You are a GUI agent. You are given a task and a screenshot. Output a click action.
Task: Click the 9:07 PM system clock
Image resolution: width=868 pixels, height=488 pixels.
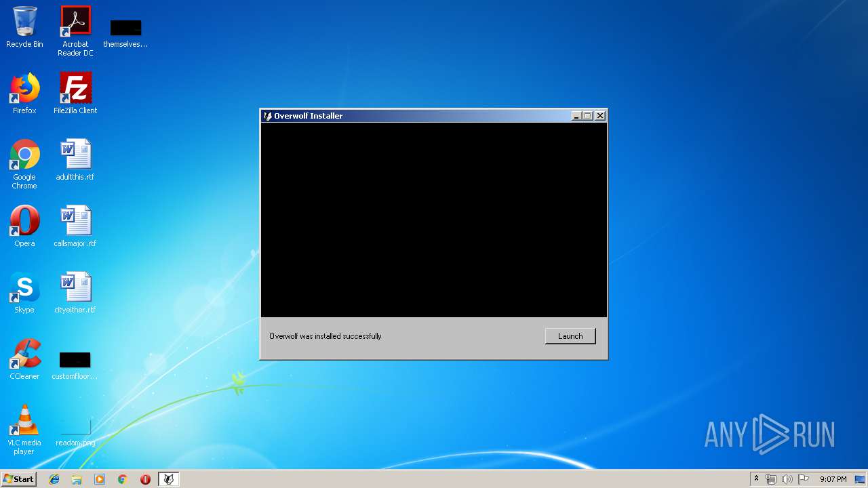click(833, 479)
